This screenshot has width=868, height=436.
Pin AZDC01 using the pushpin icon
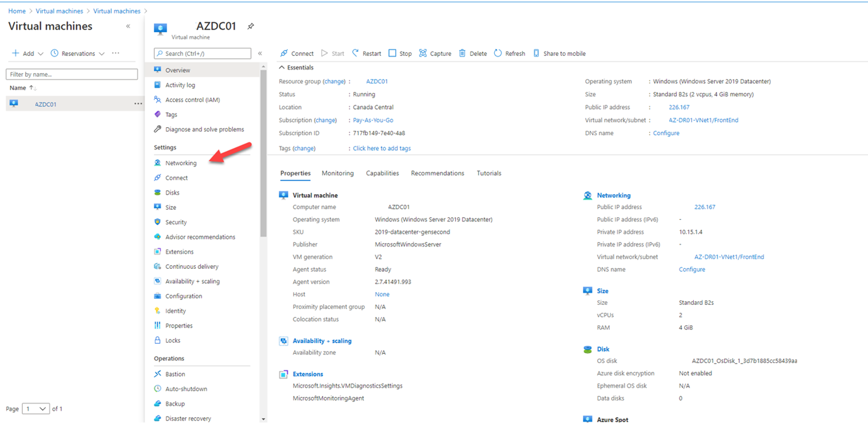[x=250, y=26]
